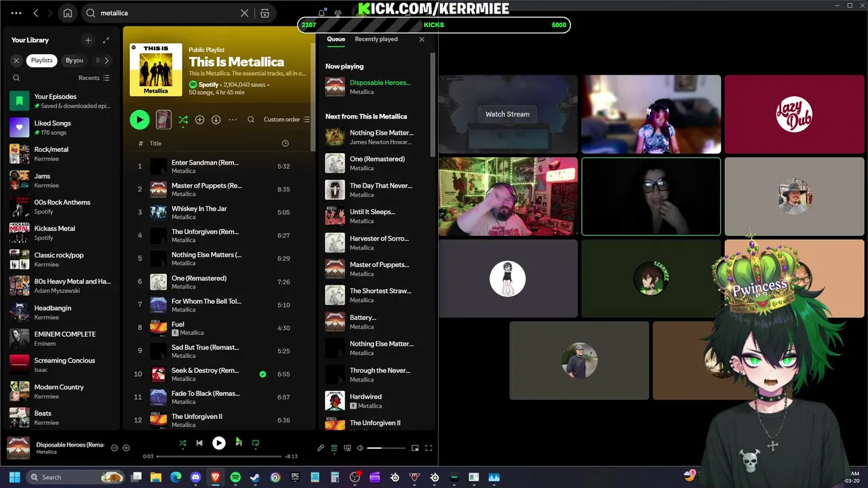This screenshot has width=868, height=488.
Task: Open the Recents sort dropdown
Action: 94,78
